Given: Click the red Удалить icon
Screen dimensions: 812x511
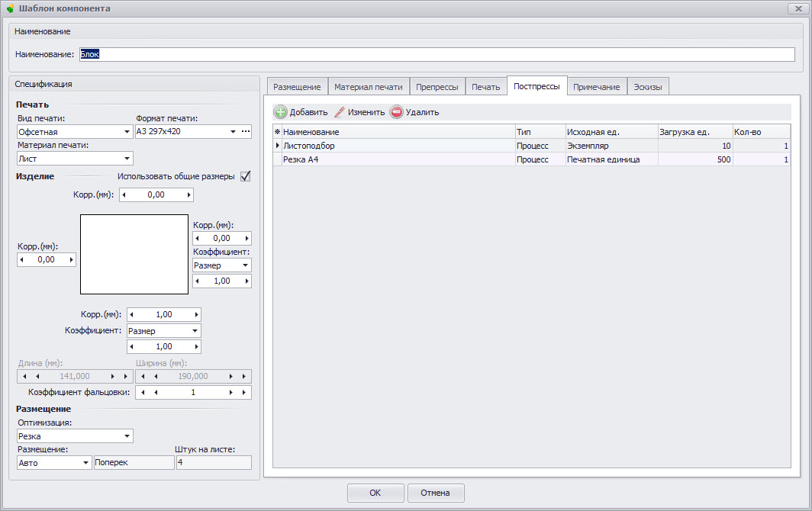Looking at the screenshot, I should 396,112.
